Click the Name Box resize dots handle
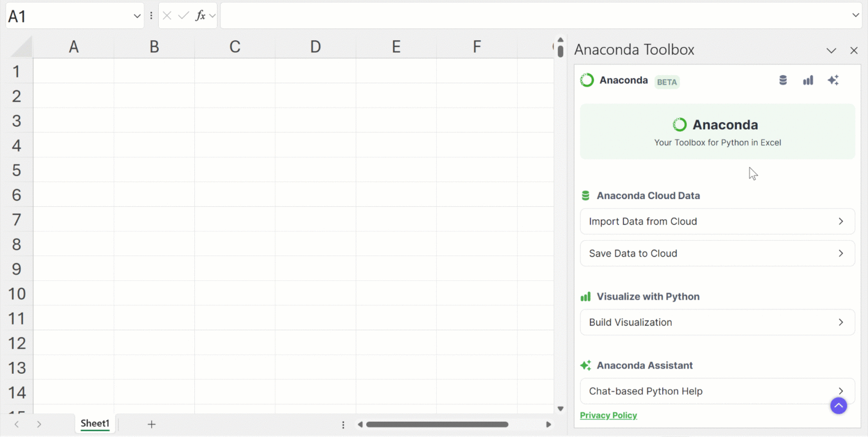Image resolution: width=868 pixels, height=437 pixels. coord(151,16)
